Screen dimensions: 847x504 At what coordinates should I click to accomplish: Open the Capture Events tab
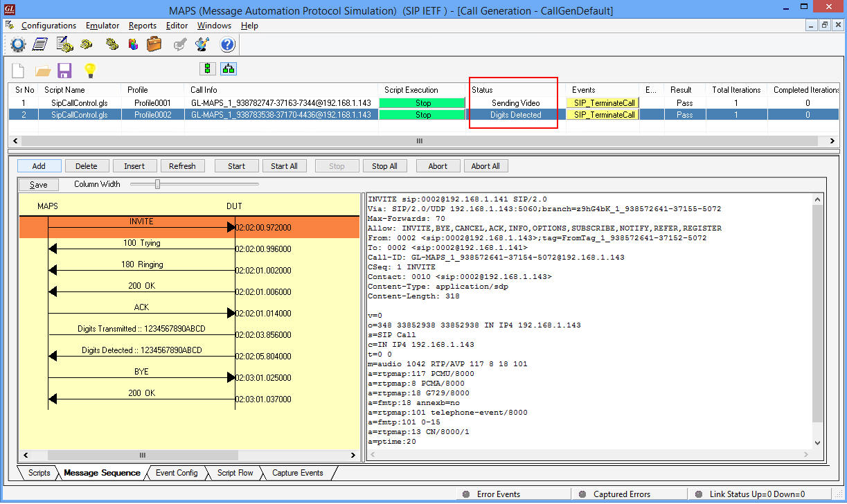(x=298, y=473)
